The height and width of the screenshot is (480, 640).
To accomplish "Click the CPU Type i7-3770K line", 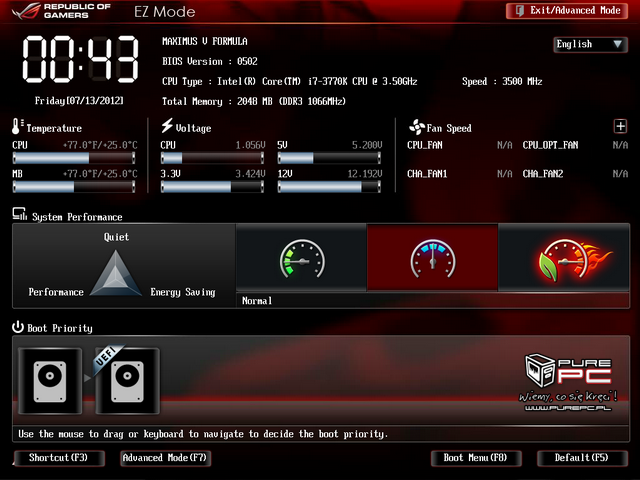I will point(289,81).
